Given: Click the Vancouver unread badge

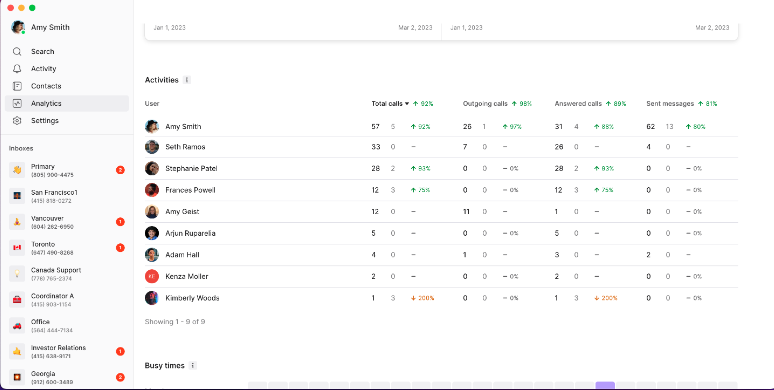Looking at the screenshot, I should pos(120,222).
